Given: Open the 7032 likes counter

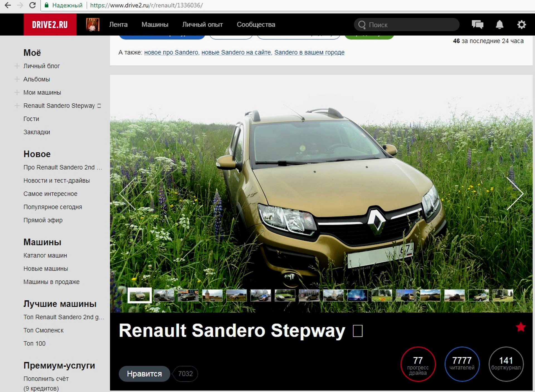Looking at the screenshot, I should [185, 374].
